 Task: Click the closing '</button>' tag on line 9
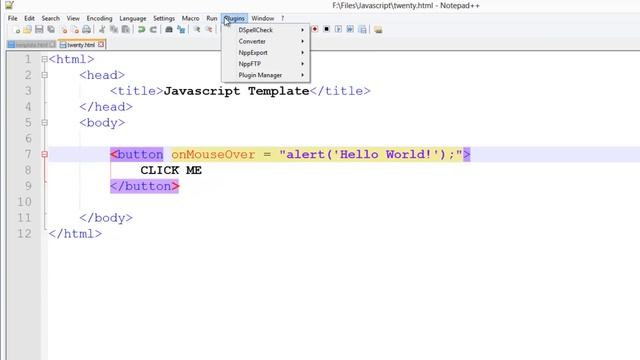144,186
